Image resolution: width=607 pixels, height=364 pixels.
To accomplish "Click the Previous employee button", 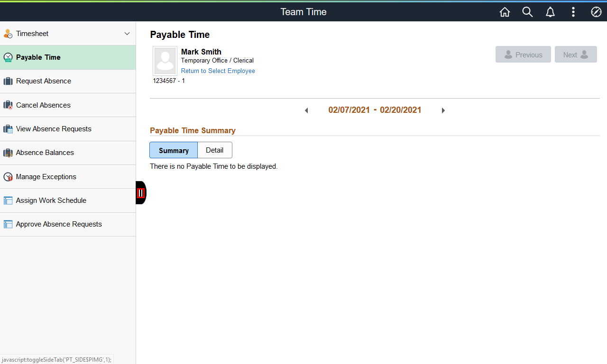I will [523, 55].
